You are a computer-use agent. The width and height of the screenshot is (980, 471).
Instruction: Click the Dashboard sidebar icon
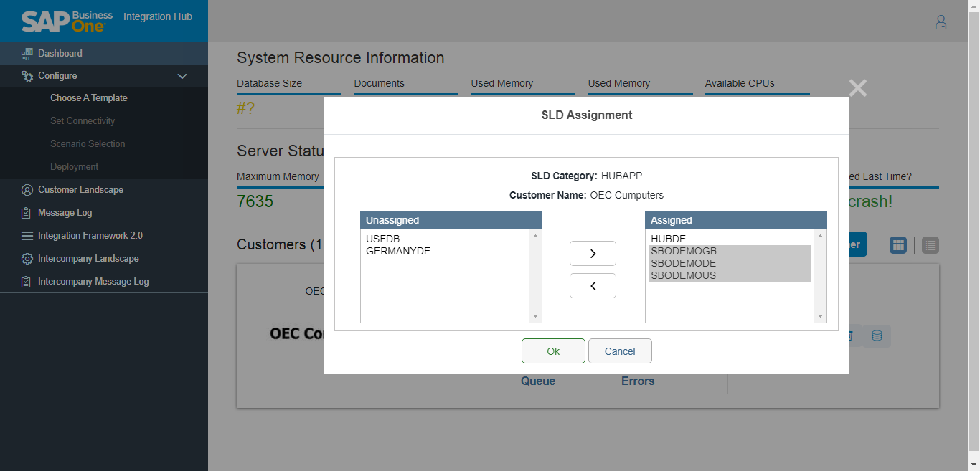pos(27,54)
